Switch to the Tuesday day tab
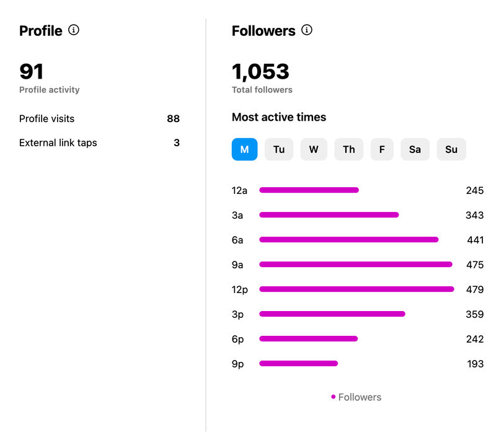 (279, 149)
